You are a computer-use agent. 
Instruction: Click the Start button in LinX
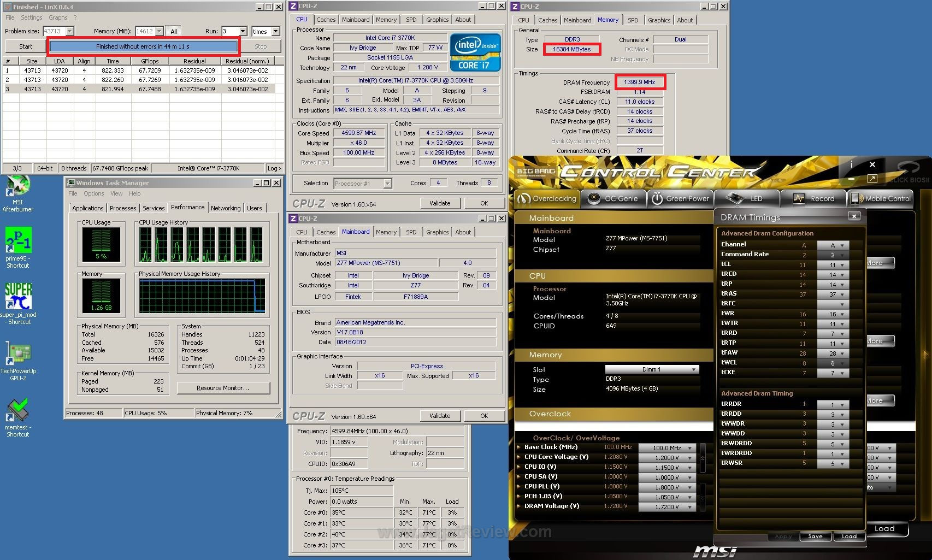(26, 46)
